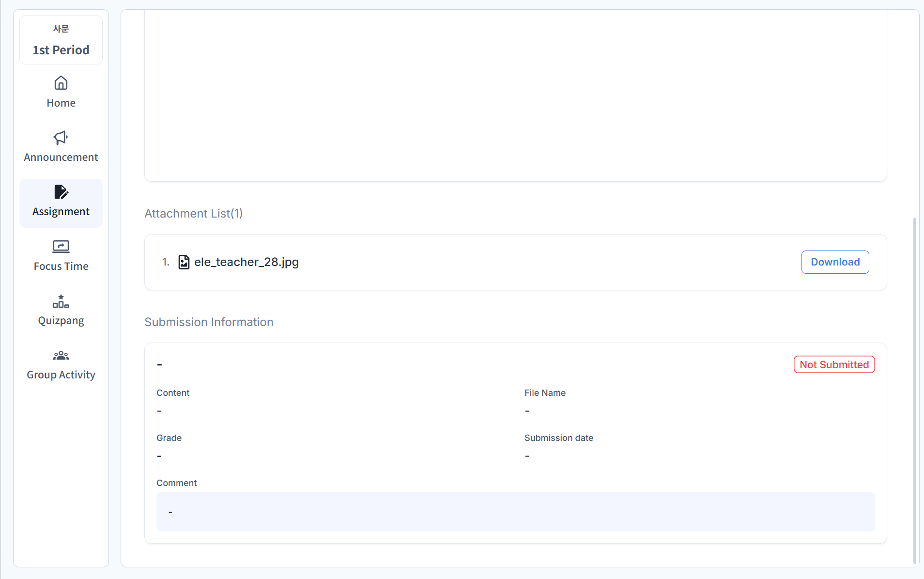Click the Focus Time screen icon

tap(61, 247)
